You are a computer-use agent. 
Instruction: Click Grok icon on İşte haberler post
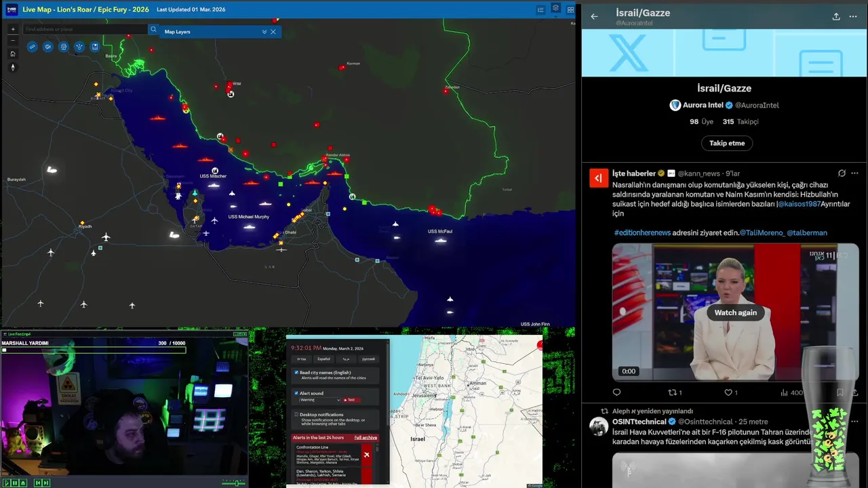click(x=842, y=174)
